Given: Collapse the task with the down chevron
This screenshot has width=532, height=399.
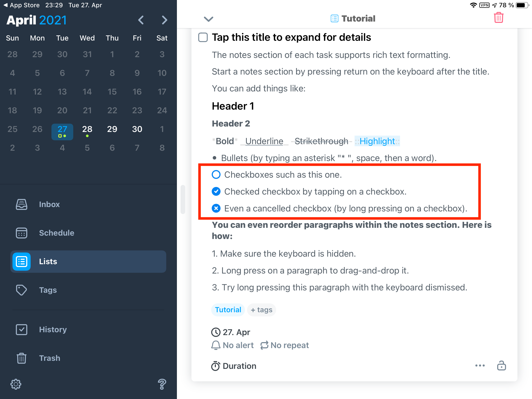Looking at the screenshot, I should pos(208,19).
